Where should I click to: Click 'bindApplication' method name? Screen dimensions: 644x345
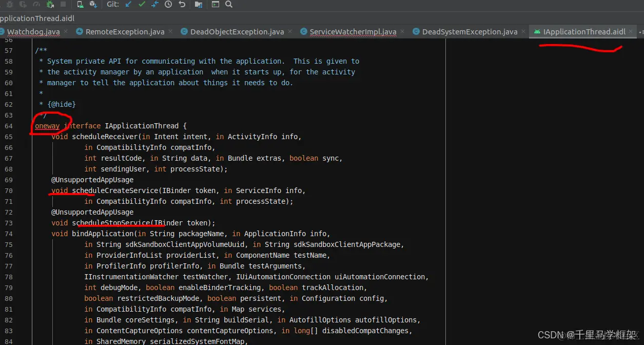(103, 234)
